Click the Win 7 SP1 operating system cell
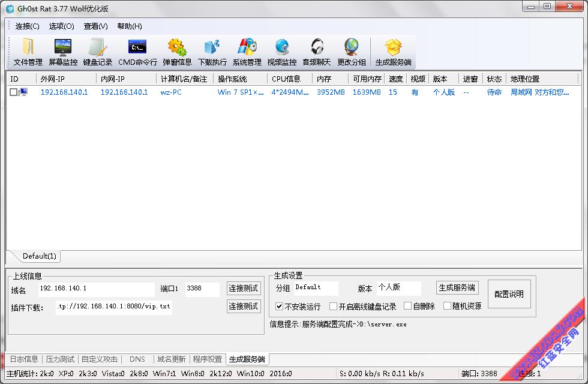Image resolution: width=588 pixels, height=384 pixels. (x=241, y=92)
